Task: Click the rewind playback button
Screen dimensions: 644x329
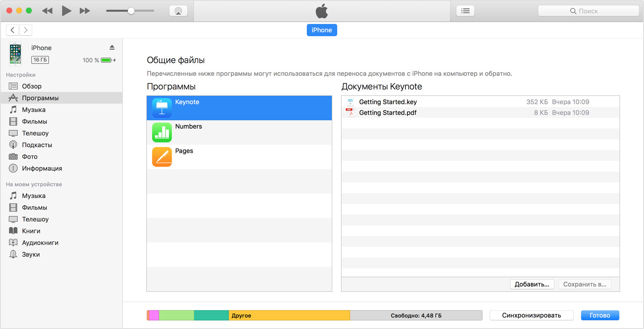Action: (x=47, y=11)
